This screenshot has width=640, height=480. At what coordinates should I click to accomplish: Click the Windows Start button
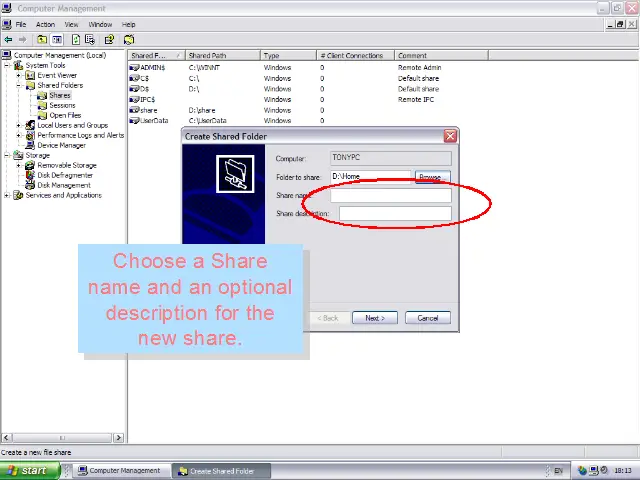coord(27,470)
